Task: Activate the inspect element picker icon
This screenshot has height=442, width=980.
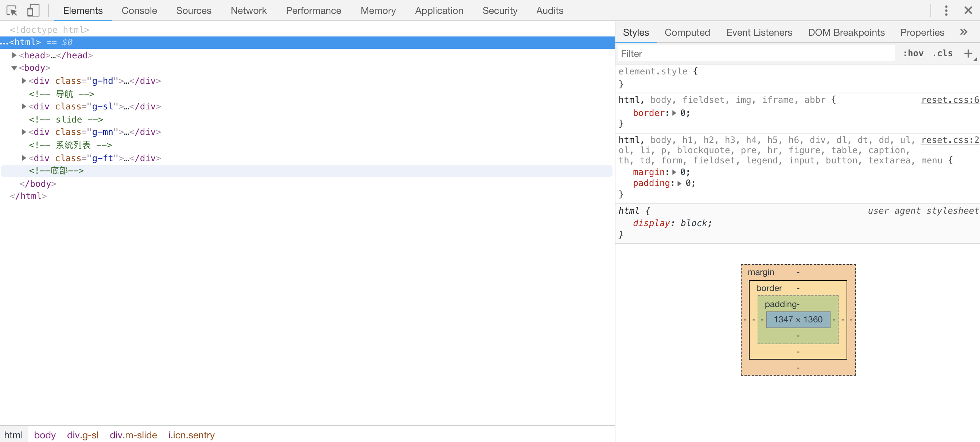Action: (12, 10)
